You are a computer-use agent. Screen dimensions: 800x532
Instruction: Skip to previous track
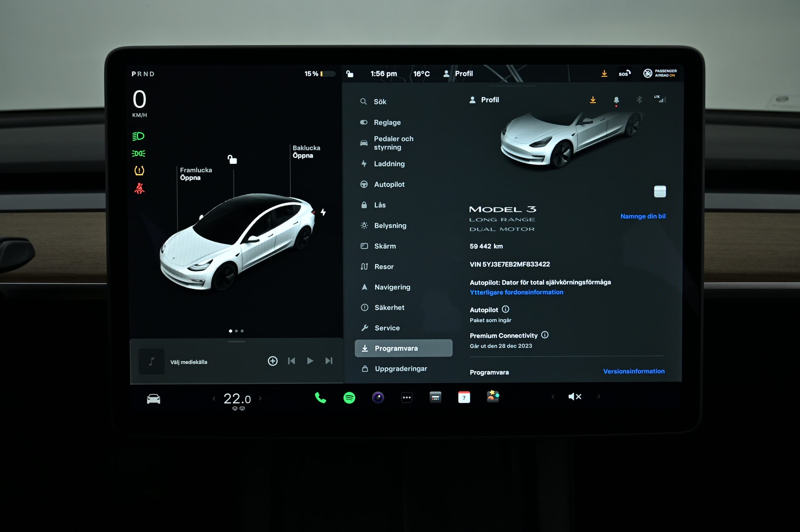pyautogui.click(x=291, y=361)
